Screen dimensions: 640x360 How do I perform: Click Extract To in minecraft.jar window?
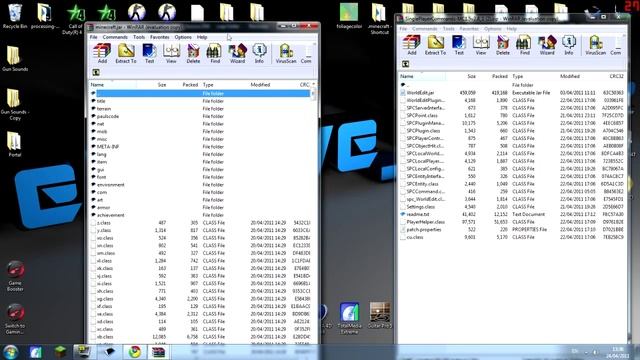coord(126,53)
